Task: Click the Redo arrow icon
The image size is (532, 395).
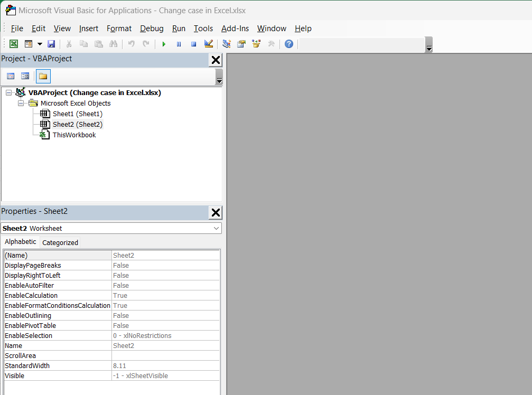Action: click(146, 44)
